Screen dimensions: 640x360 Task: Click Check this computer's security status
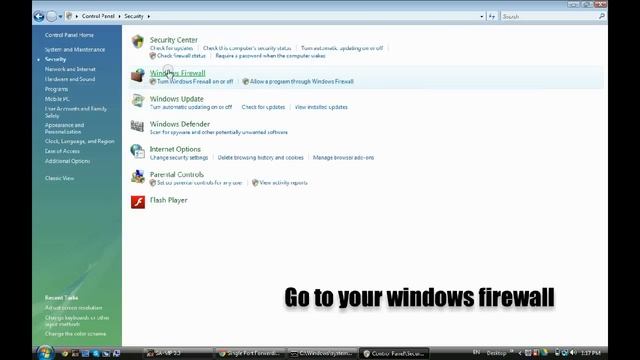(247, 48)
